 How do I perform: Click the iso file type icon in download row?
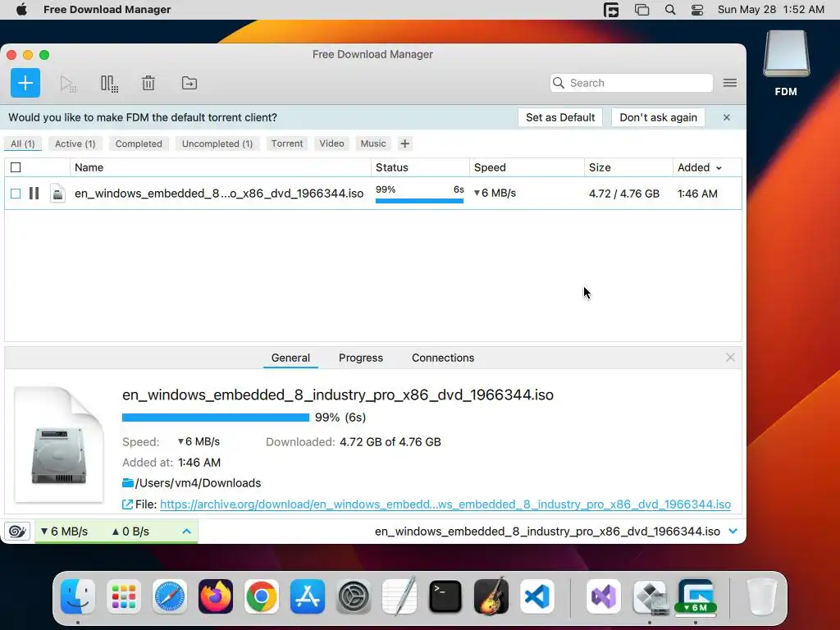(57, 194)
